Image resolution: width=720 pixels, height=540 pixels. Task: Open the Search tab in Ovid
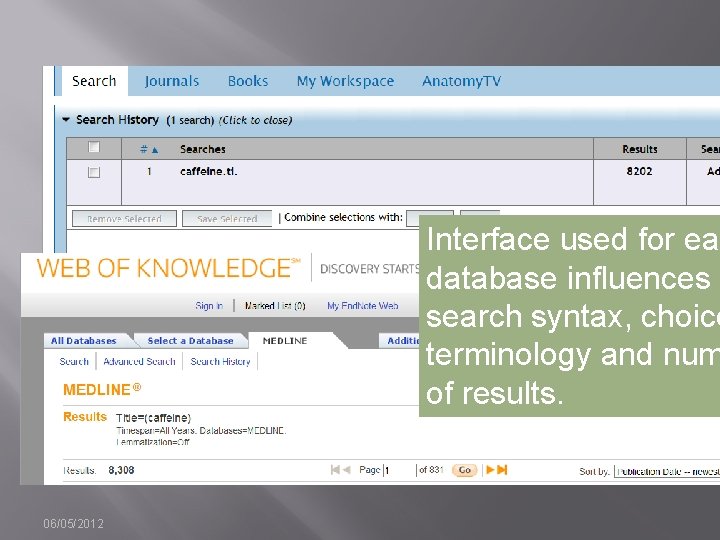coord(94,81)
